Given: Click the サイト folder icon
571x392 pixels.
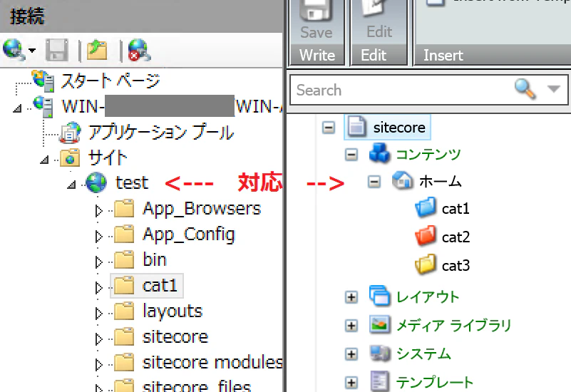Looking at the screenshot, I should point(70,158).
